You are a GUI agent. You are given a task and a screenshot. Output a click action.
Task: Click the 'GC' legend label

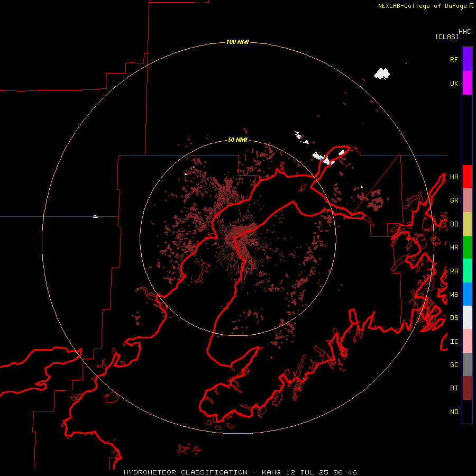pyautogui.click(x=454, y=364)
